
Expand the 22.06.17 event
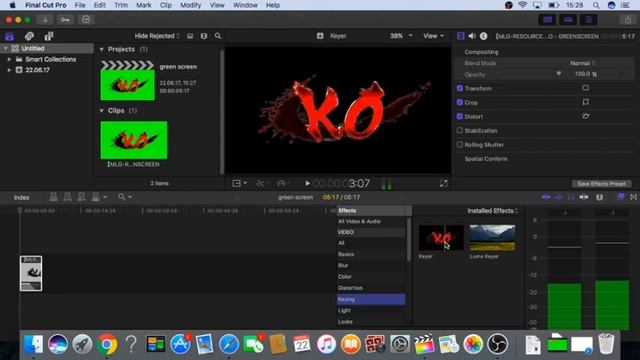pyautogui.click(x=9, y=70)
